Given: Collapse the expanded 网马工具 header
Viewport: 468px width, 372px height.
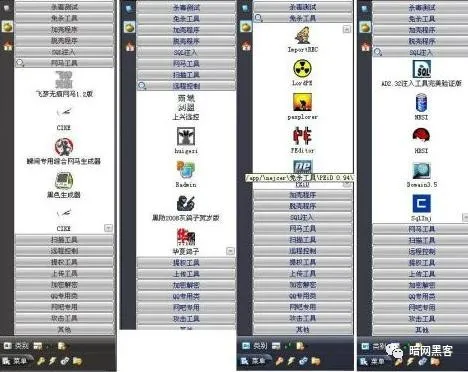Looking at the screenshot, I should click(x=64, y=63).
